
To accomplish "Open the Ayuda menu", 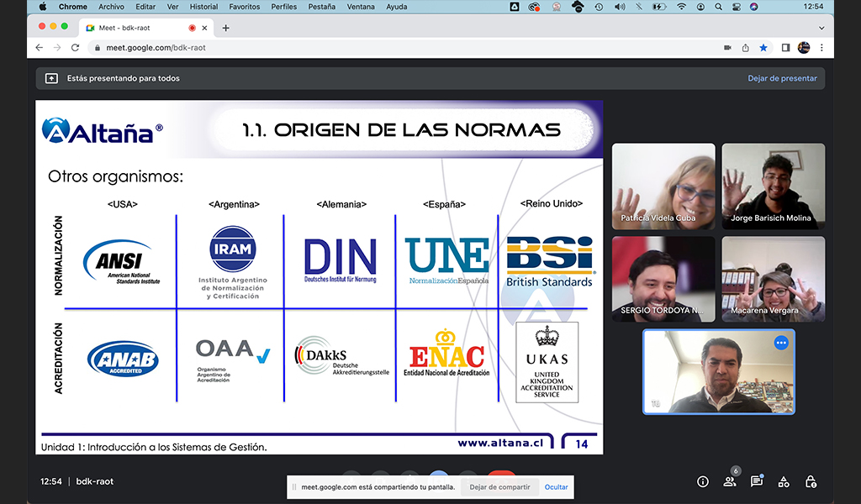I will [397, 7].
